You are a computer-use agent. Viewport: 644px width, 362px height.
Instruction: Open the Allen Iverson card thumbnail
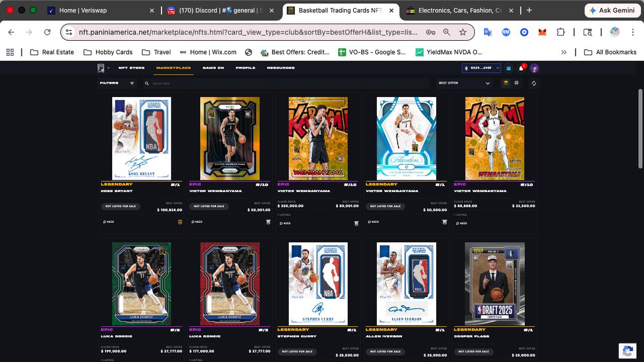pyautogui.click(x=406, y=284)
